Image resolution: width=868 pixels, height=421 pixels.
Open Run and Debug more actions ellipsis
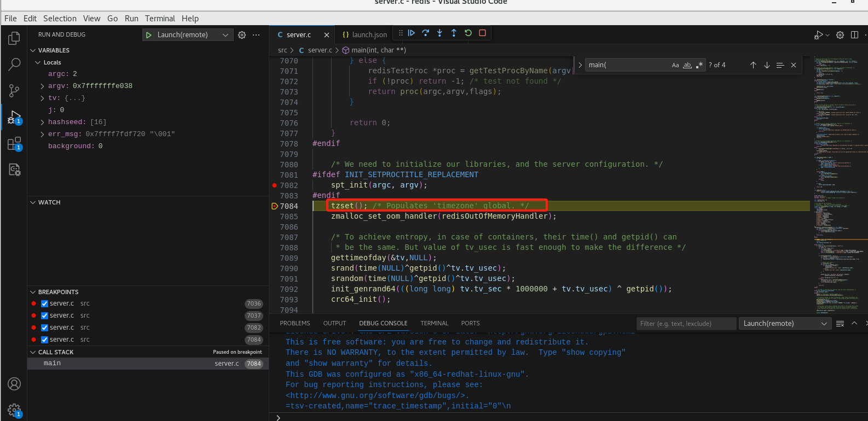[x=256, y=35]
